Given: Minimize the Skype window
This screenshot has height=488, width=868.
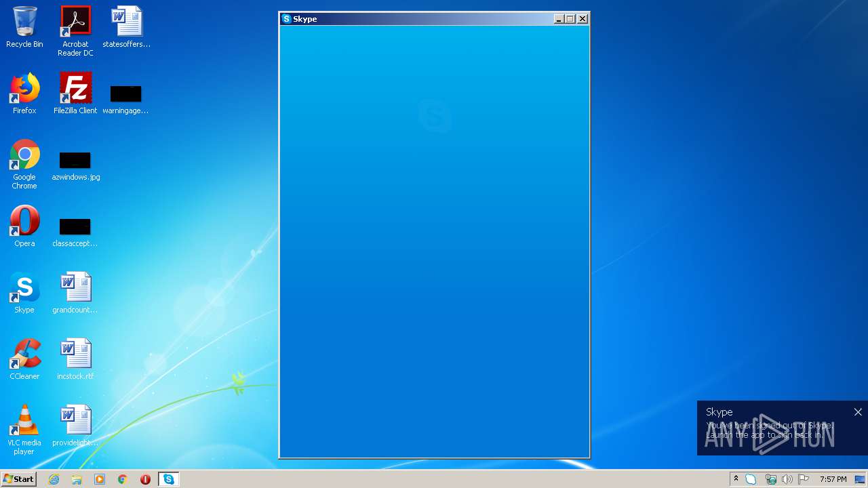Looking at the screenshot, I should tap(559, 19).
